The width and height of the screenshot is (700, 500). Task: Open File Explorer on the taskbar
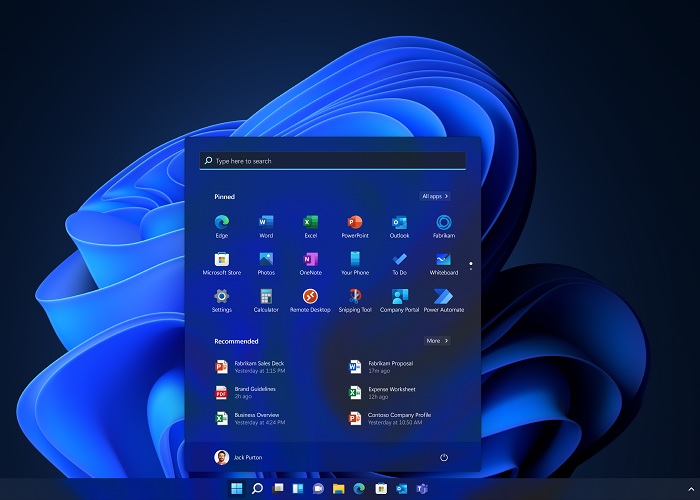[339, 488]
